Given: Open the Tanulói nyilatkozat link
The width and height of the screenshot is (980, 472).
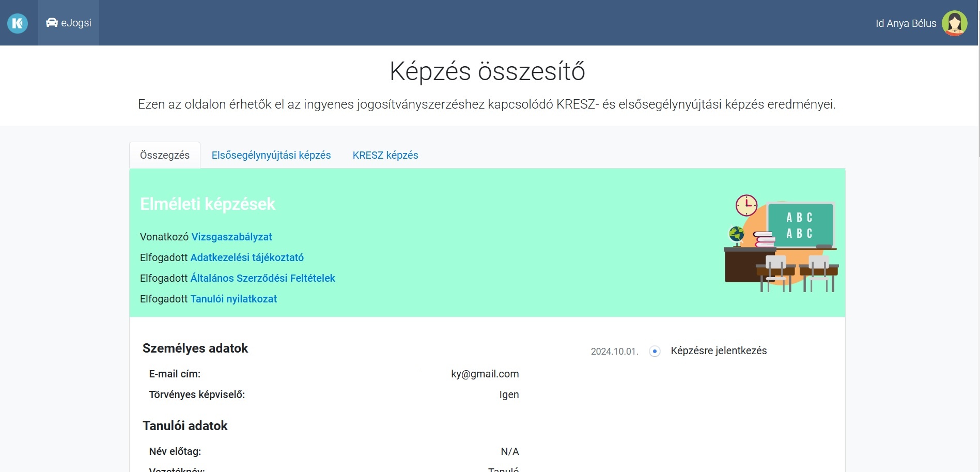Looking at the screenshot, I should (234, 299).
